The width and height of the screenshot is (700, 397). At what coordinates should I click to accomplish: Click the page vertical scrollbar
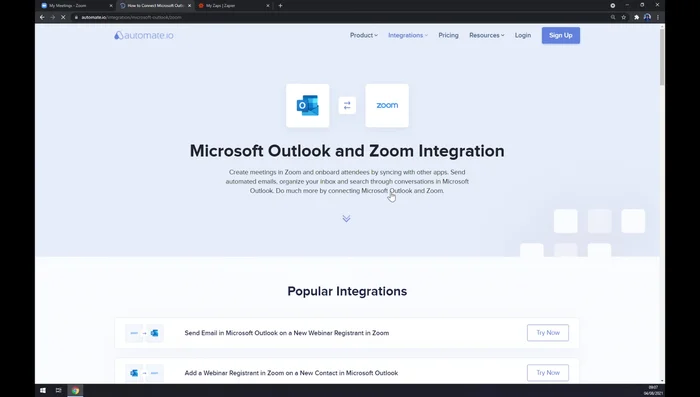[662, 56]
